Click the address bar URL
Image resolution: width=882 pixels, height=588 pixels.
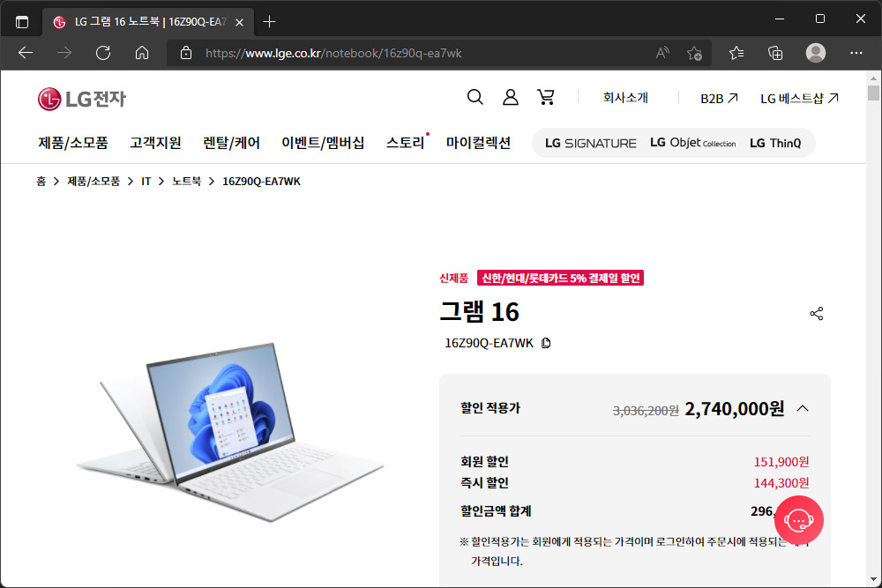(x=333, y=54)
